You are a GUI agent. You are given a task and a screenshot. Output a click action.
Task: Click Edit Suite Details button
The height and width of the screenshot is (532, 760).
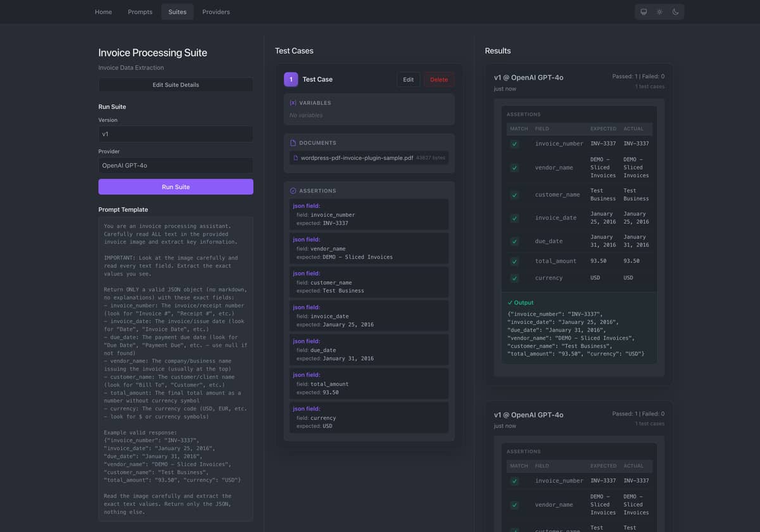coord(175,85)
